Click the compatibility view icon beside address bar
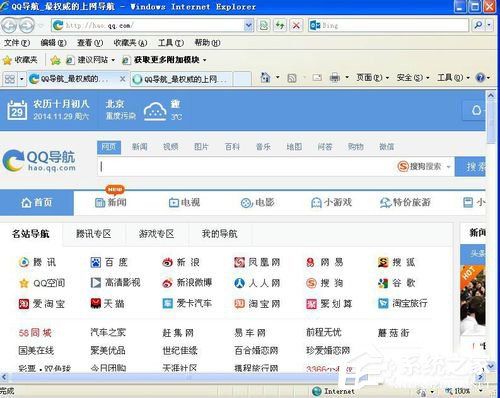This screenshot has width=500, height=398. 264,25
